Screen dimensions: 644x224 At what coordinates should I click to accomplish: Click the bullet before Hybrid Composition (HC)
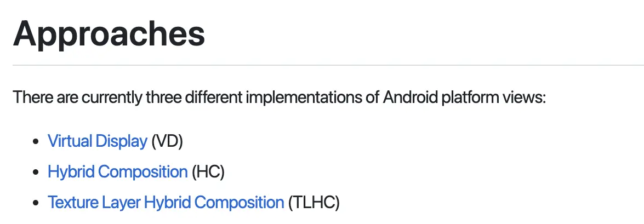coord(36,173)
